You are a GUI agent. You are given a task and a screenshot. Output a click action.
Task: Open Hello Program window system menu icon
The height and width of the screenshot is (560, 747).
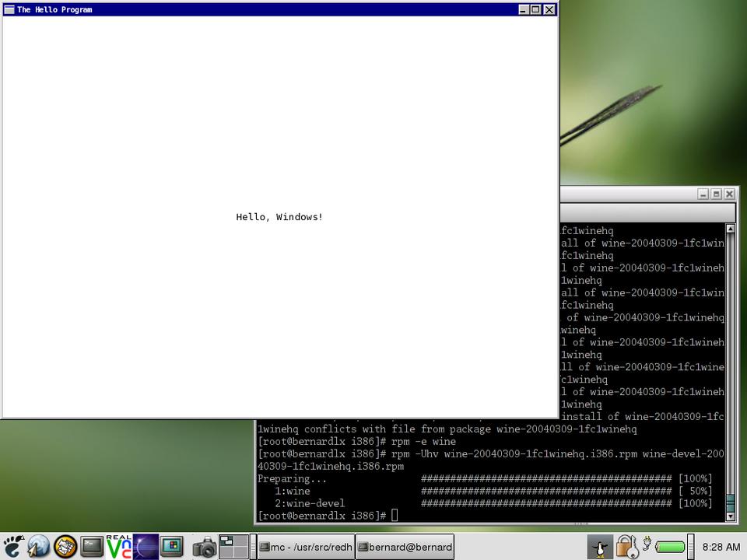9,9
